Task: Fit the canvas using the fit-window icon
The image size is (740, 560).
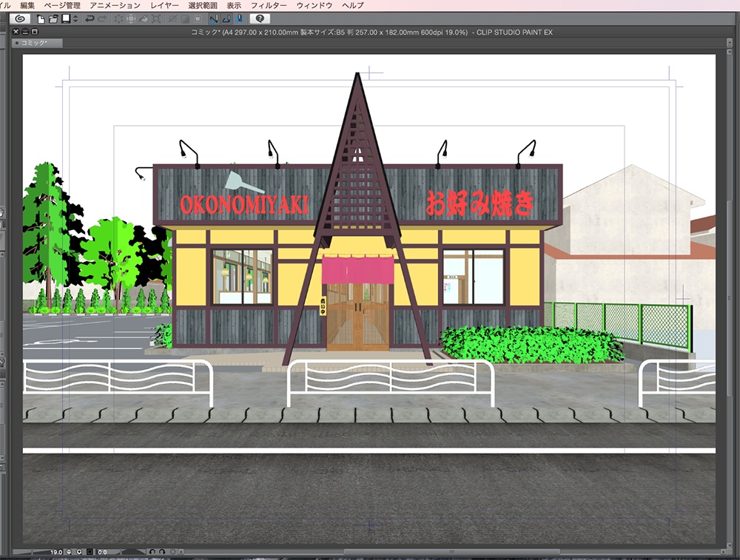Action: [x=90, y=552]
